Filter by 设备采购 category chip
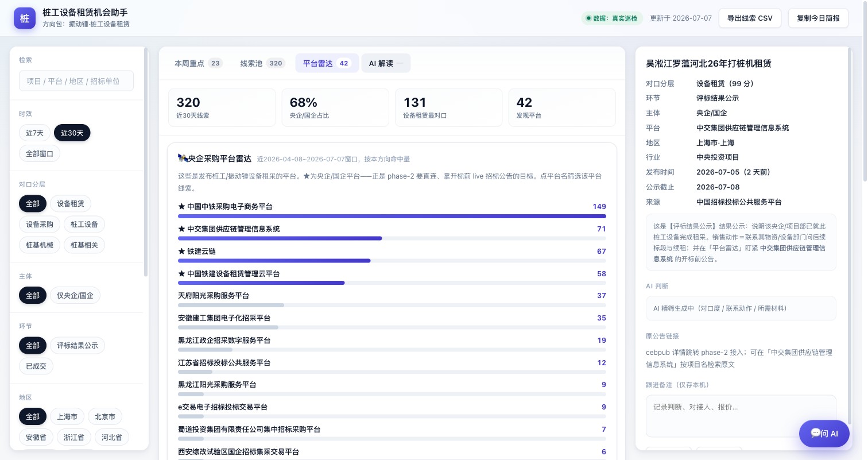Screen dimensions: 868x460 coord(40,225)
